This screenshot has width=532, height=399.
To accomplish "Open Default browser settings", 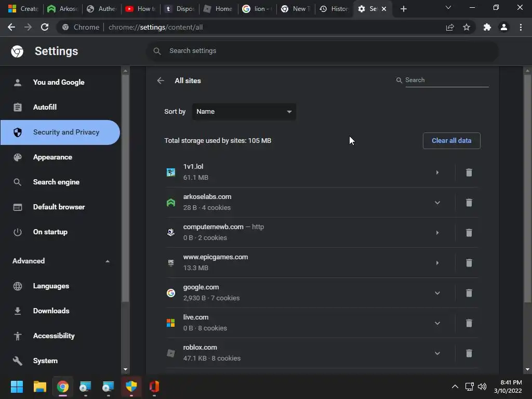I will coord(60,207).
